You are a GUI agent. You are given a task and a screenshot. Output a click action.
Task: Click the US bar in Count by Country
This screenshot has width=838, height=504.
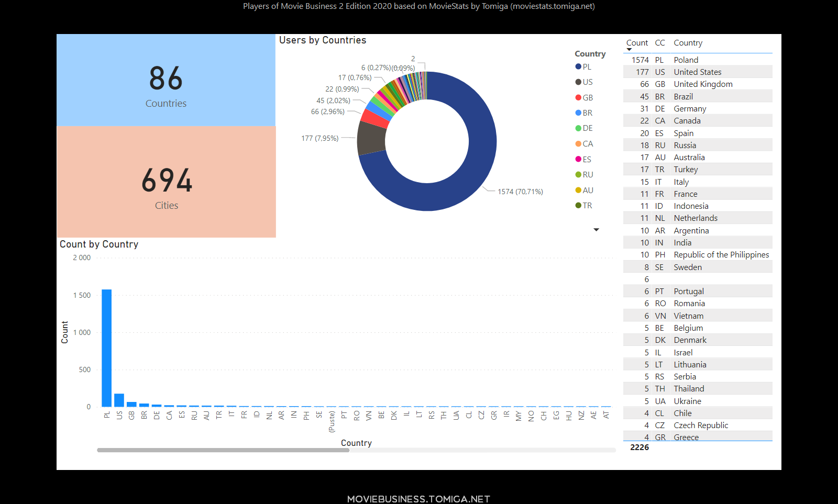(x=119, y=400)
